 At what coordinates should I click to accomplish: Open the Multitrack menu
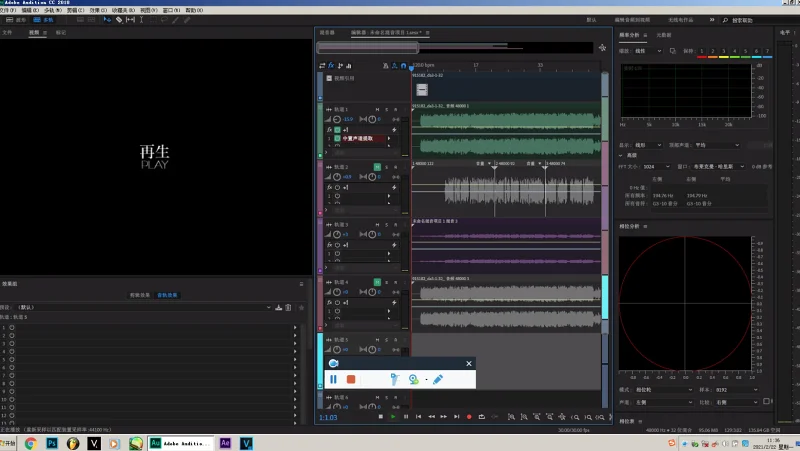(x=53, y=10)
